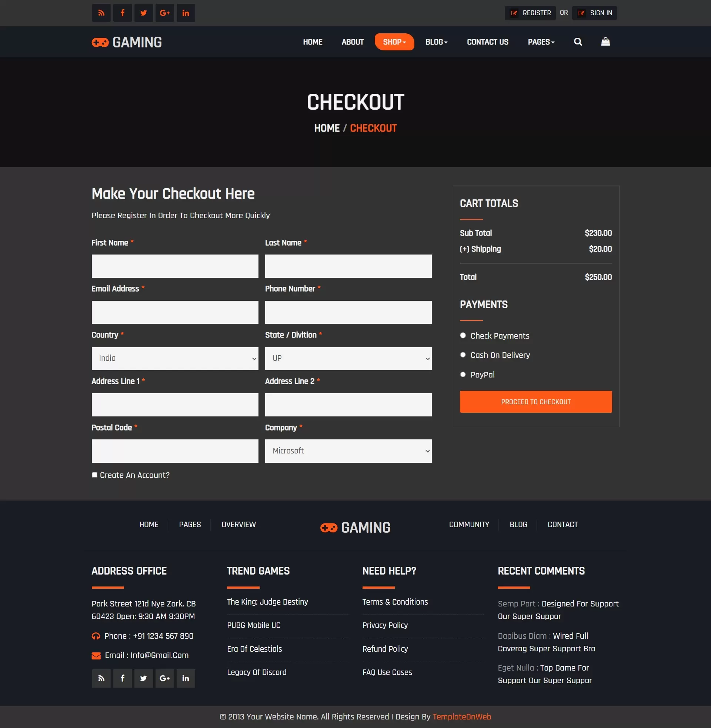This screenshot has height=728, width=711.
Task: Select Check Payments radio option
Action: tap(463, 335)
